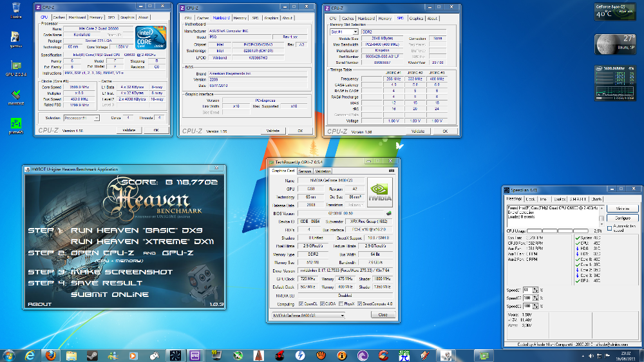The height and width of the screenshot is (362, 644).
Task: Click the Super Pi taskbar icon
Action: [x=404, y=356]
